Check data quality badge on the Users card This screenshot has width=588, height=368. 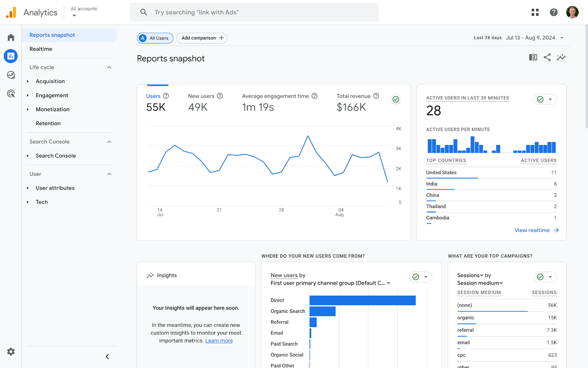pyautogui.click(x=395, y=99)
